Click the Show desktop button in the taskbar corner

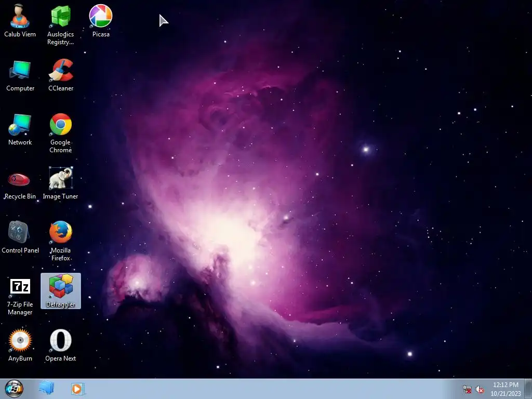click(528, 389)
